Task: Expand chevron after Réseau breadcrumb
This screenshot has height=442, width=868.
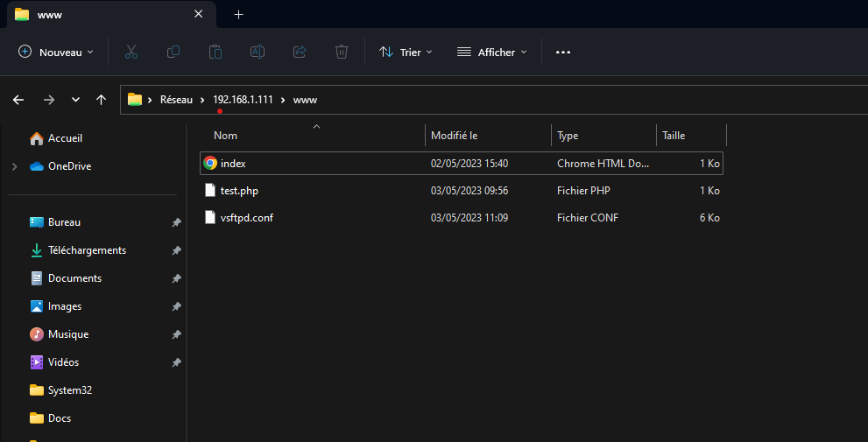Action: tap(202, 100)
